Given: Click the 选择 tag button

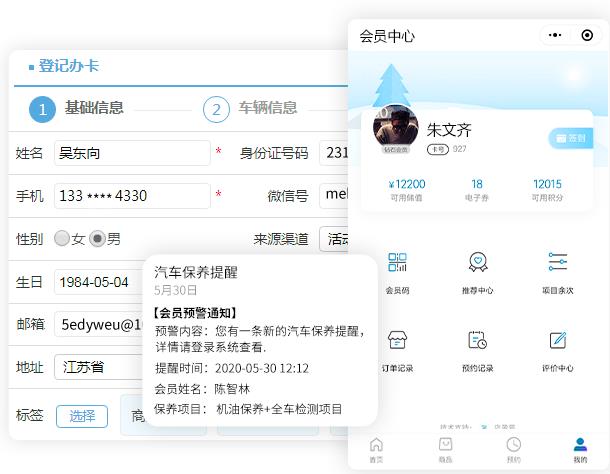Looking at the screenshot, I should 82,416.
